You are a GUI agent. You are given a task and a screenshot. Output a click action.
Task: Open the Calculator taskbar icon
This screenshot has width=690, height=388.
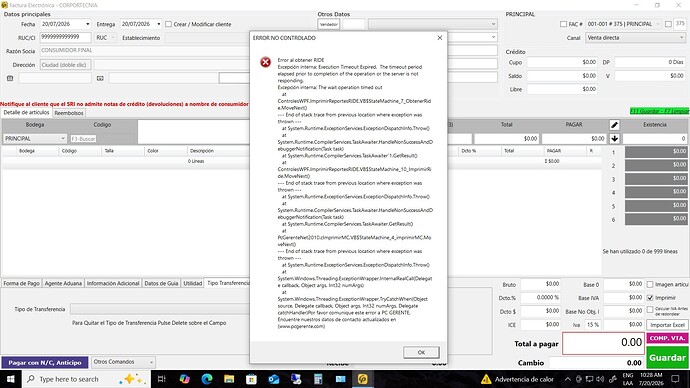(318, 379)
